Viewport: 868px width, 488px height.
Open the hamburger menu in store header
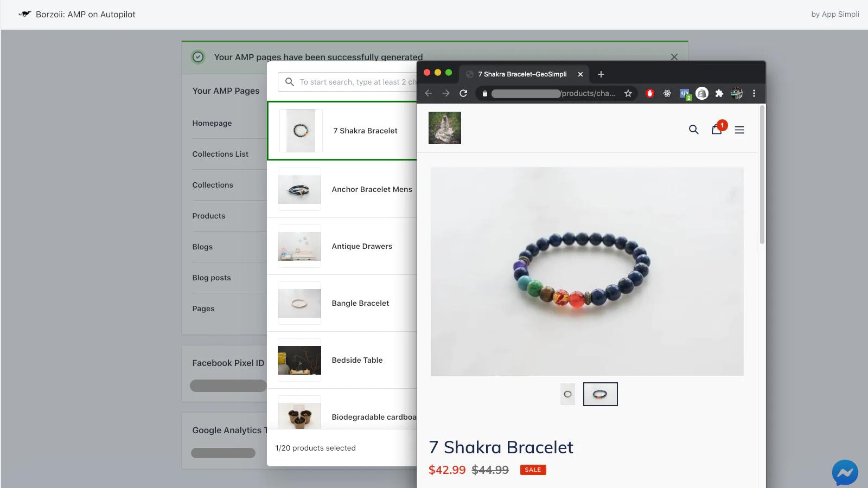[x=739, y=130]
